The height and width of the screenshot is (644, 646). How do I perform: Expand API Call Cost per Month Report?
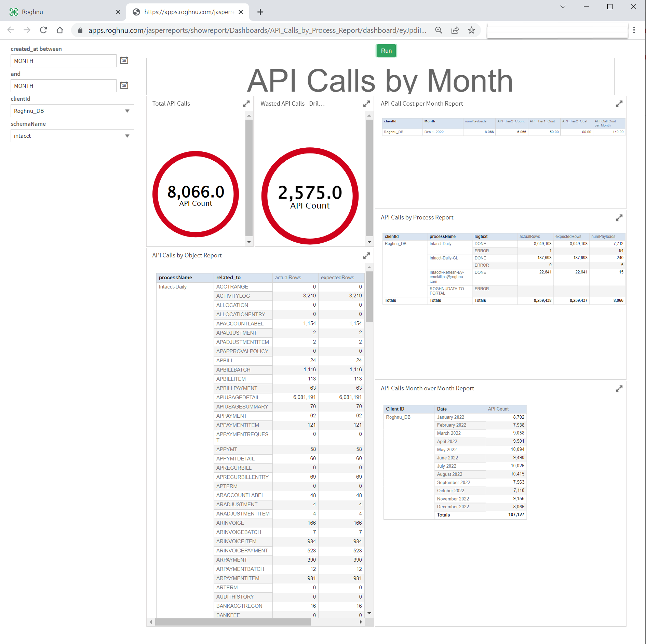(619, 104)
